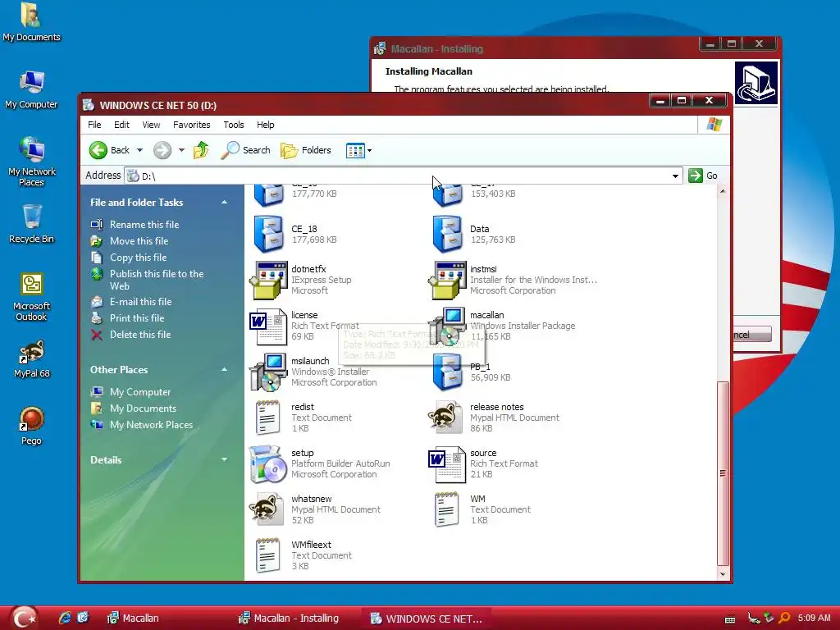840x630 pixels.
Task: Click the Back arrow icon
Action: [x=98, y=150]
